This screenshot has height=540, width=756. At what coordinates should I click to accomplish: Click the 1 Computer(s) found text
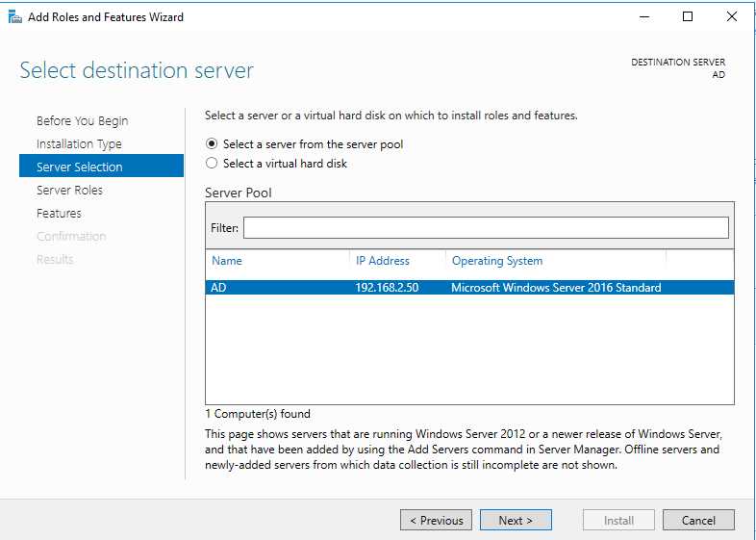click(258, 414)
